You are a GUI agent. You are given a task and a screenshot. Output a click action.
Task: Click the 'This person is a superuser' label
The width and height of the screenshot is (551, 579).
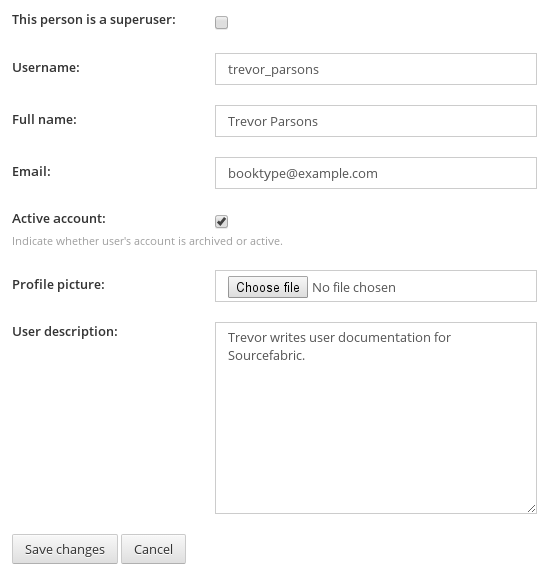[x=94, y=20]
